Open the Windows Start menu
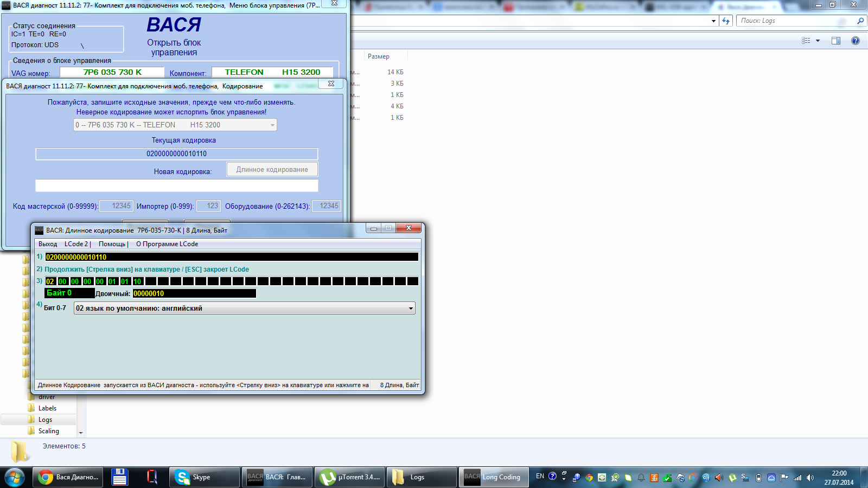 pos(15,477)
